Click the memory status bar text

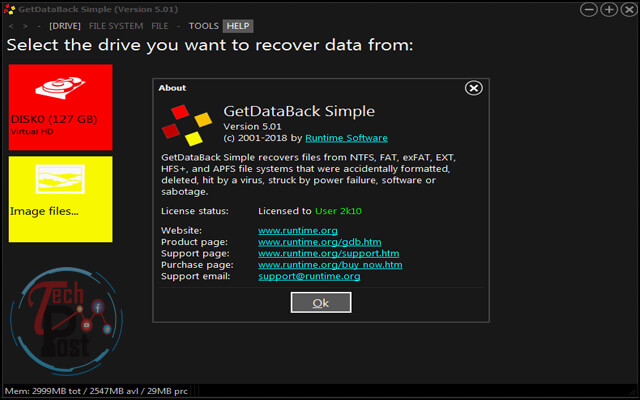(96, 391)
